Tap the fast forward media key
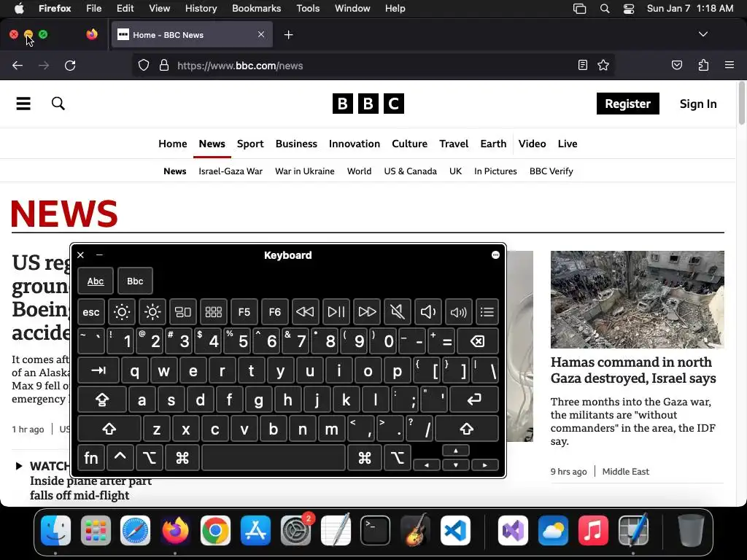The height and width of the screenshot is (560, 747). [x=367, y=312]
